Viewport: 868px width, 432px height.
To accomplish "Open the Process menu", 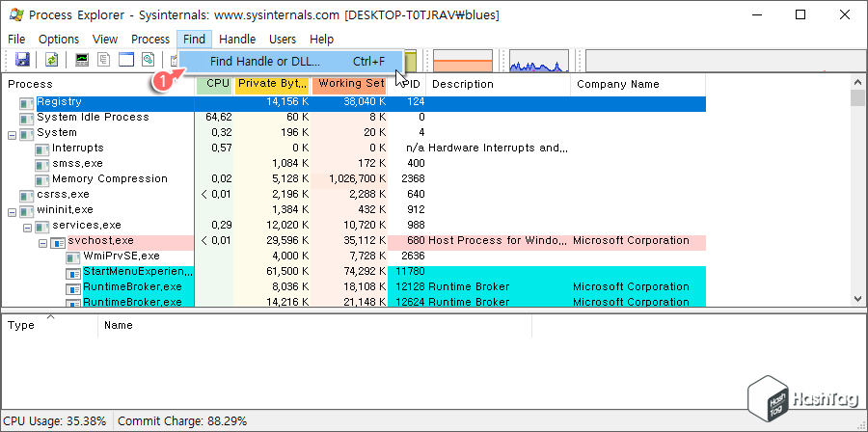I will (x=150, y=40).
